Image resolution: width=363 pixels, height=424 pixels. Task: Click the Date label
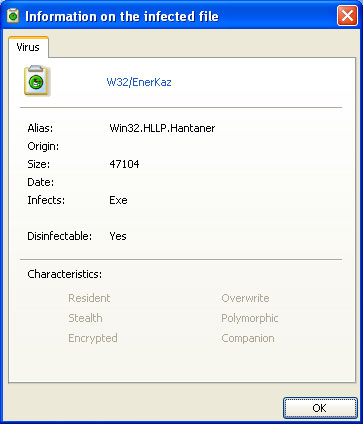(x=40, y=182)
